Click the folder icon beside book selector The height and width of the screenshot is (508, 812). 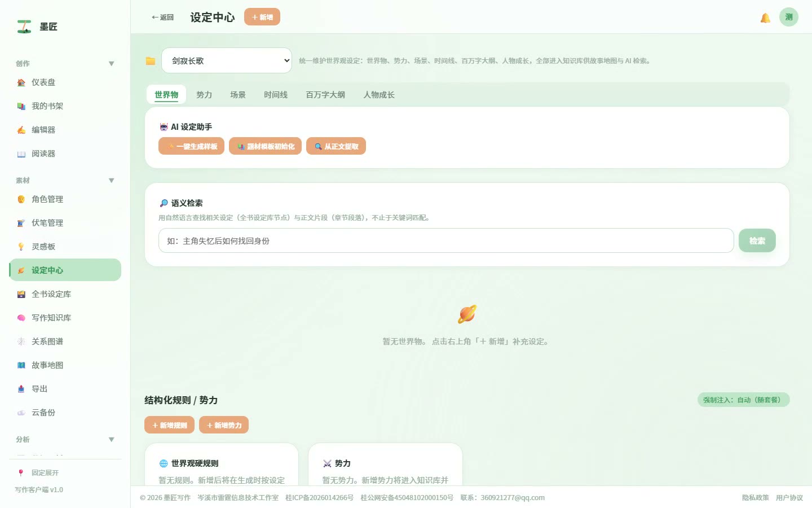[x=151, y=61]
